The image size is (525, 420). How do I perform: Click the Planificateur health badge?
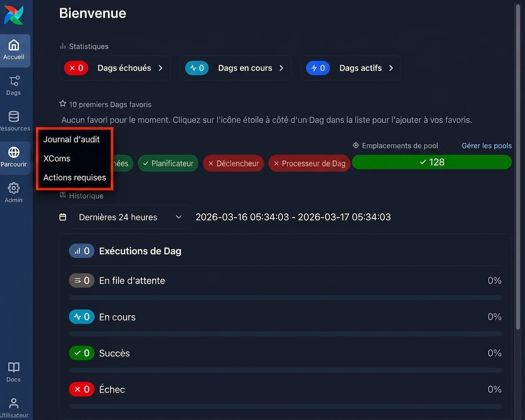pyautogui.click(x=168, y=164)
